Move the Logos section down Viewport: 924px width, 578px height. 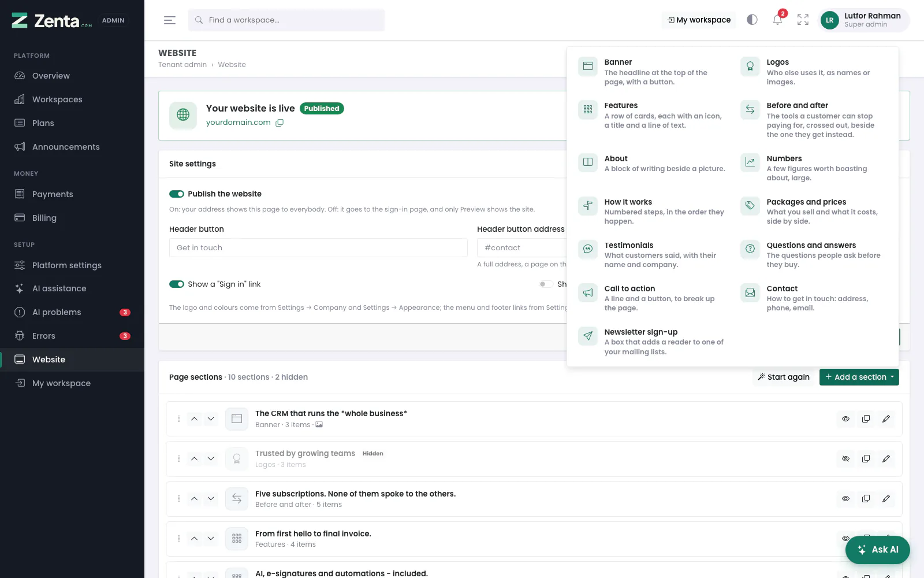[x=211, y=459]
